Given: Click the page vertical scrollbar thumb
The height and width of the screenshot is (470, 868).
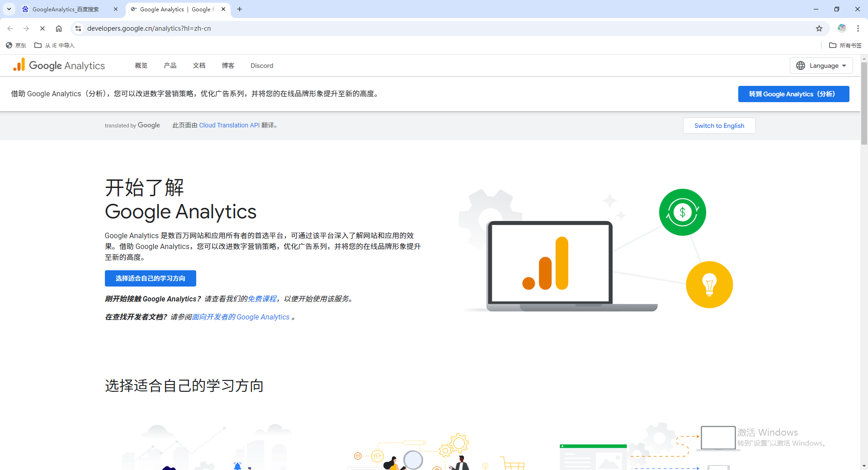Looking at the screenshot, I should point(864,103).
